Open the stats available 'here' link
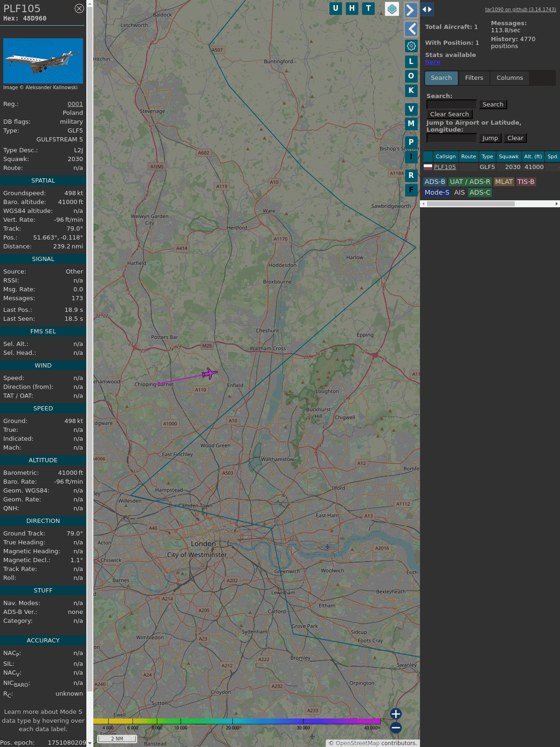The image size is (560, 747). tap(433, 62)
